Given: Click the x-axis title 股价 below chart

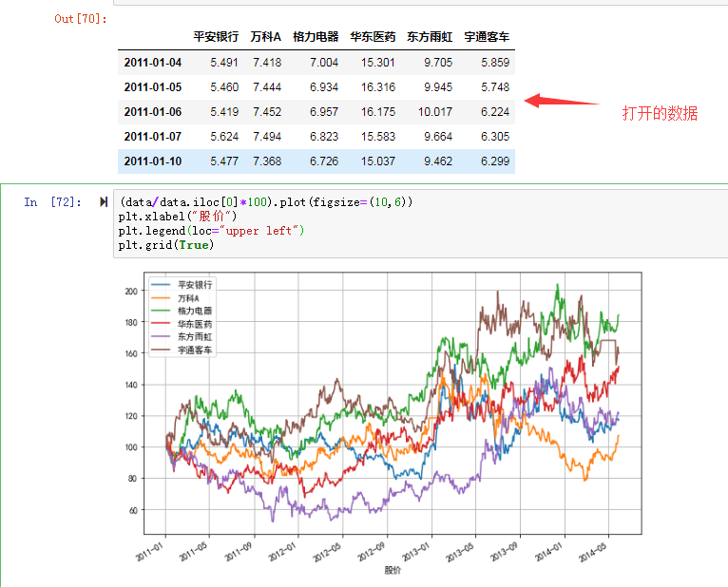Looking at the screenshot, I should point(393,570).
